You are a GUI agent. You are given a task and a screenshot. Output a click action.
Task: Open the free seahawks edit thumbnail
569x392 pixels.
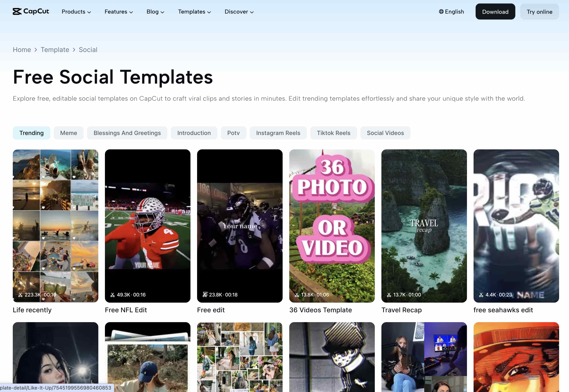tap(516, 226)
